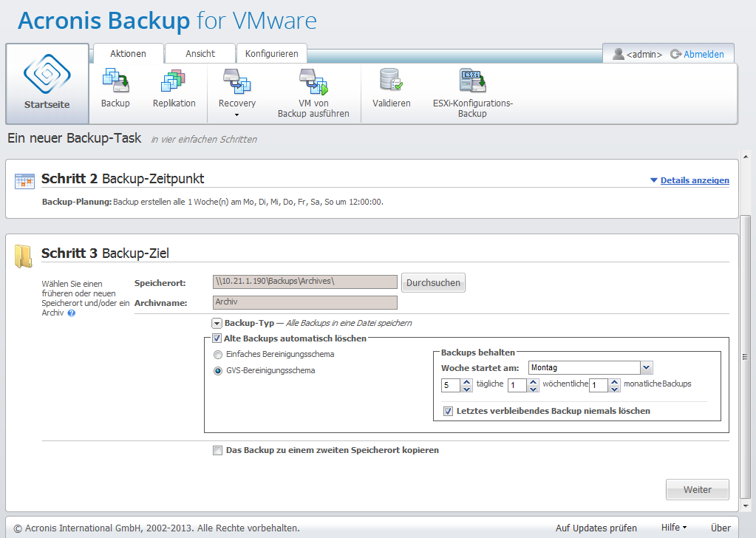This screenshot has height=538, width=756.
Task: Click the Replikation ribbon icon
Action: pos(174,81)
